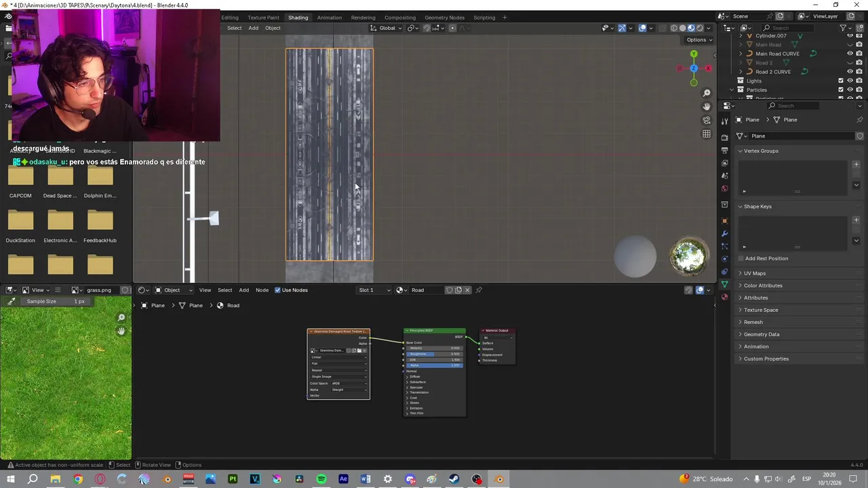Add a new vertex group with plus button

(x=856, y=164)
